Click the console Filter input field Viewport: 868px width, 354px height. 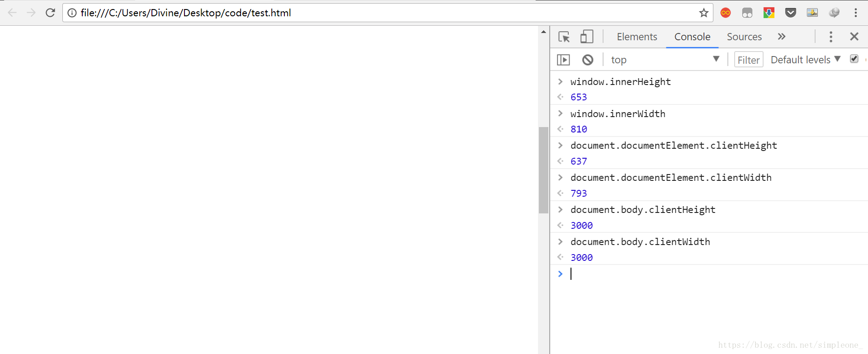coord(749,60)
